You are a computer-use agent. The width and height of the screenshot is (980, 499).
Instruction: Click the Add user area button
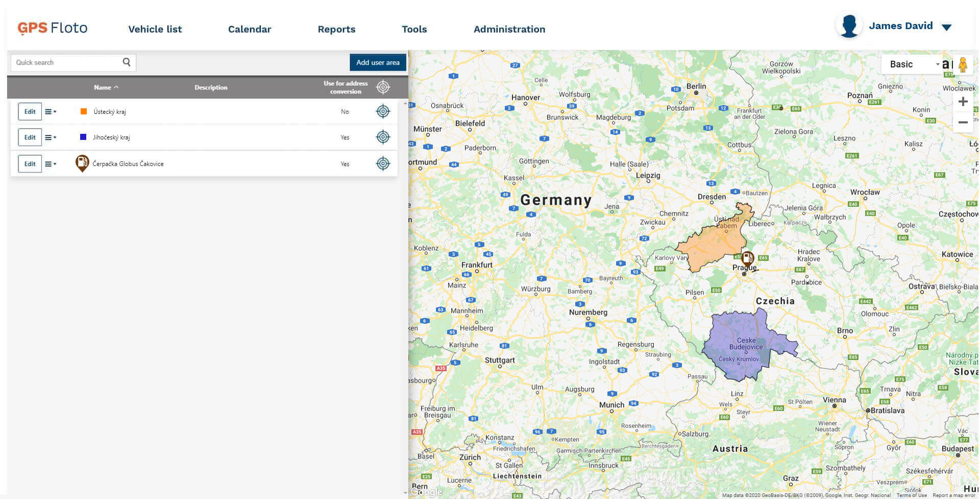(378, 62)
